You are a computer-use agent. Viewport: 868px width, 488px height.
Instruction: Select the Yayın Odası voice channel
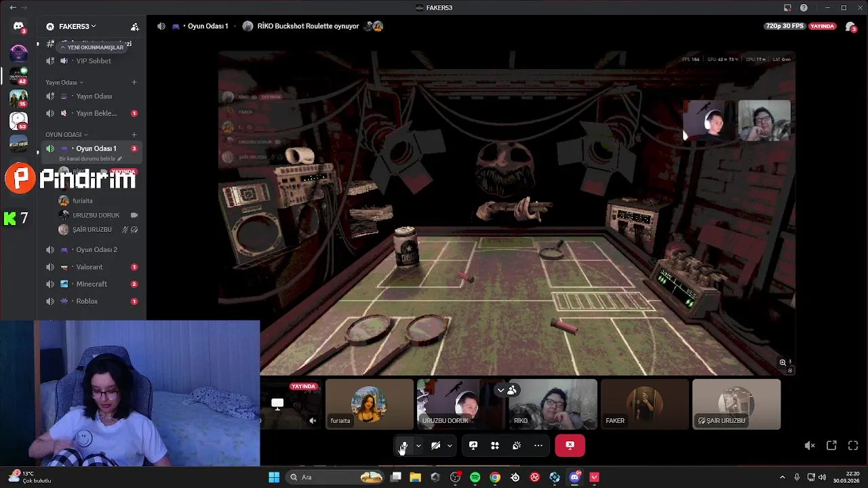coord(92,96)
